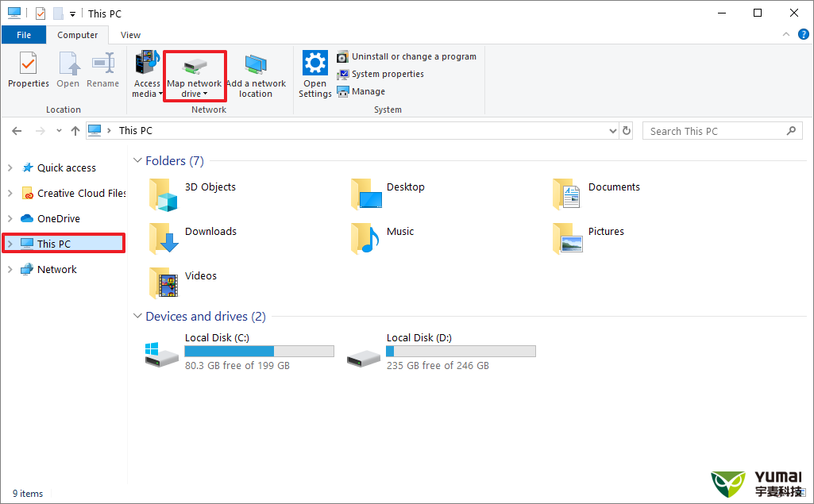
Task: Click Uninstall or change a program
Action: [x=413, y=57]
